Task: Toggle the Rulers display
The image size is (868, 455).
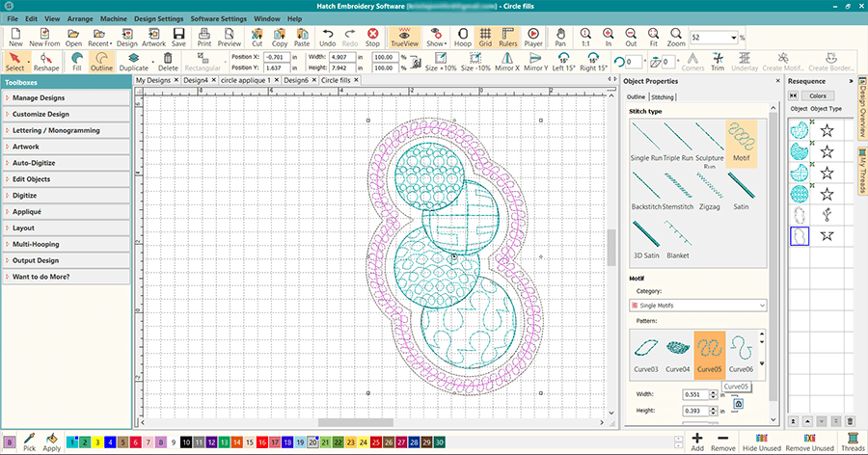Action: pos(508,38)
